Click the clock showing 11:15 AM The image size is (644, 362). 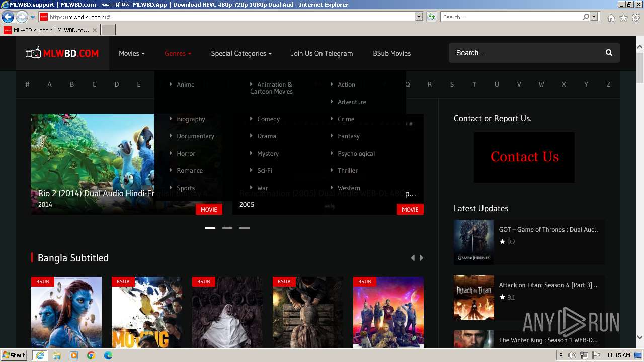(x=618, y=355)
